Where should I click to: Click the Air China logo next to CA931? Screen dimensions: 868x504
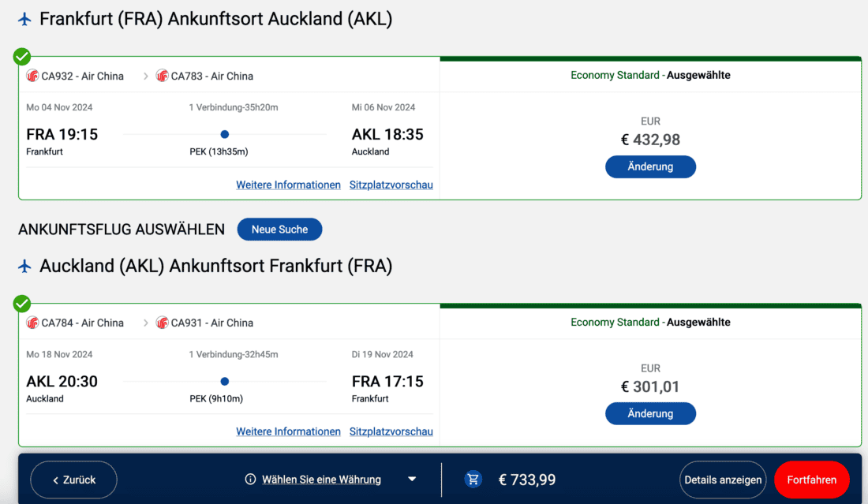point(163,323)
